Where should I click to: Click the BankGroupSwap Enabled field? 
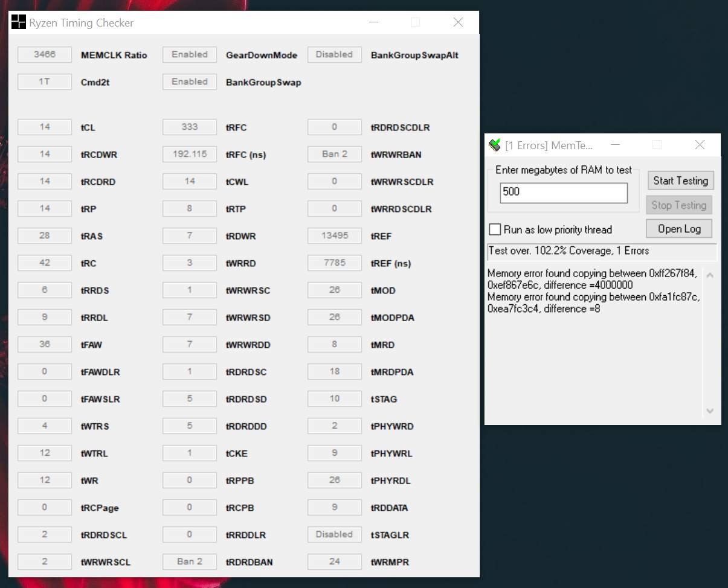click(x=190, y=81)
